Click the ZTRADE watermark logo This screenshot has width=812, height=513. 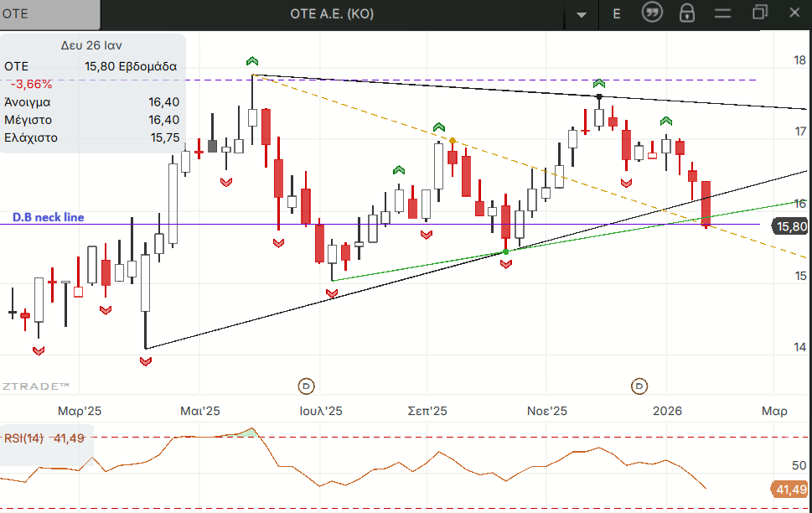35,386
